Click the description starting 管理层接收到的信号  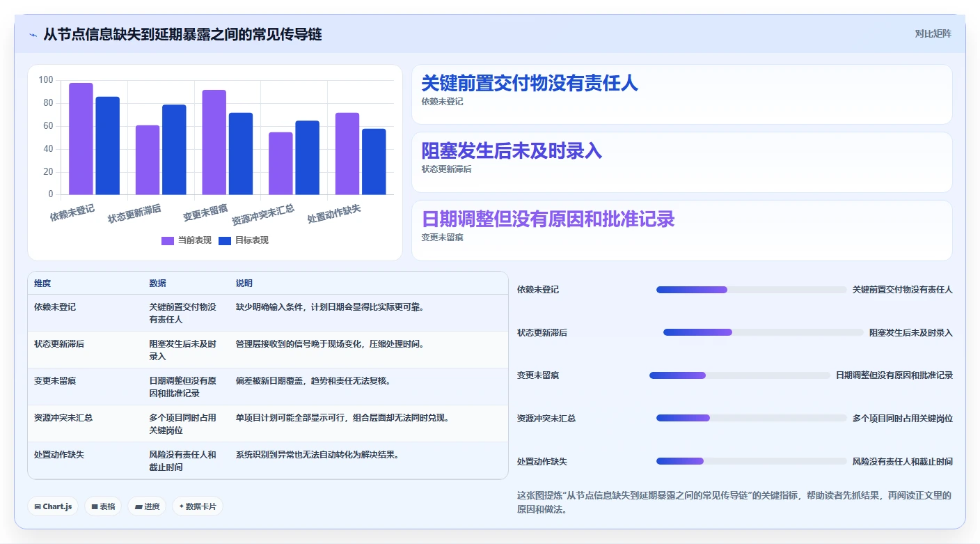[330, 344]
